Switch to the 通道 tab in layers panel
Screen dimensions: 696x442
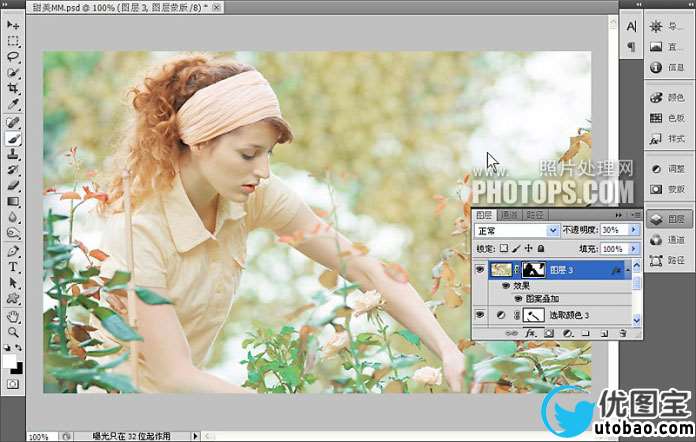[509, 215]
